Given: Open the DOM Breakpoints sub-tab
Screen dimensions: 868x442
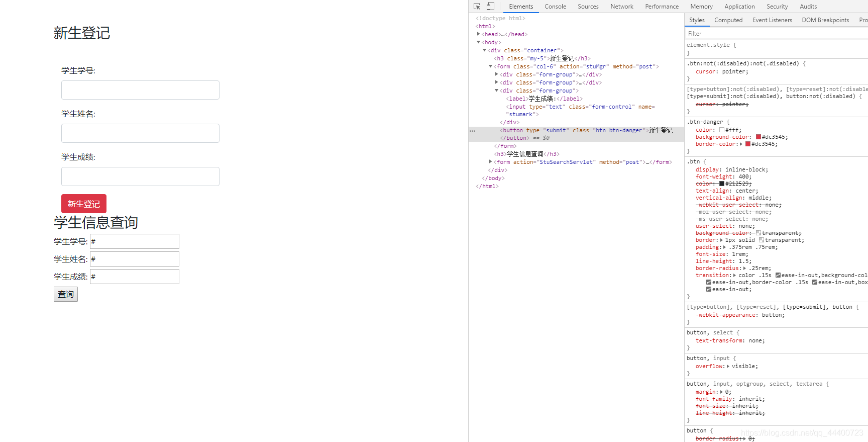Looking at the screenshot, I should coord(825,20).
